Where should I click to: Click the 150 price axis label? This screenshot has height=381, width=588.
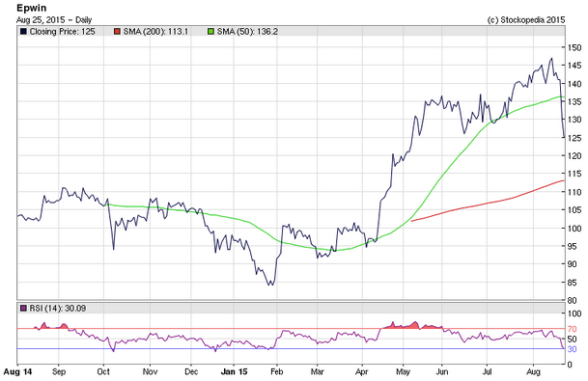tap(574, 47)
